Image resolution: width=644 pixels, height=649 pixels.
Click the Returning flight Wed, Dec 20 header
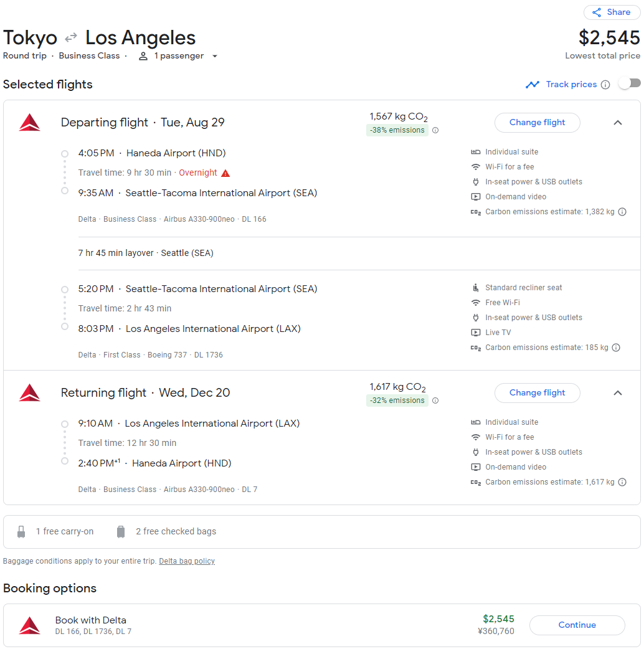point(145,393)
